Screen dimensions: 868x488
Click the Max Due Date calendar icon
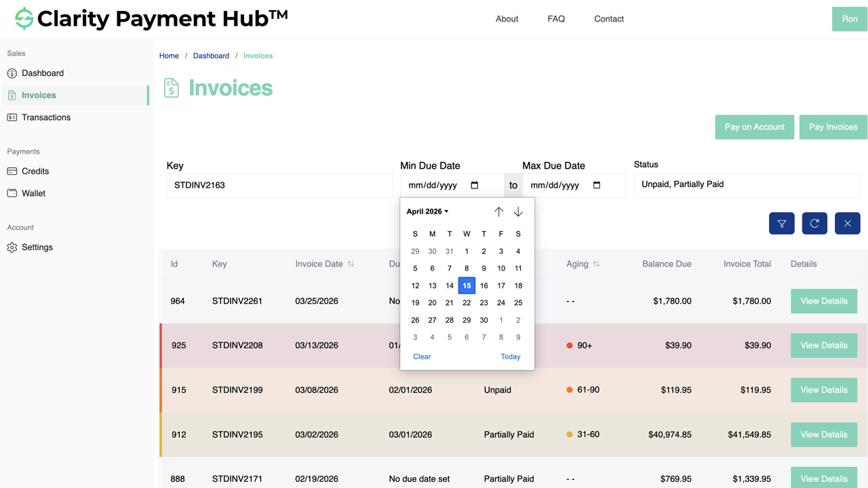tap(597, 184)
